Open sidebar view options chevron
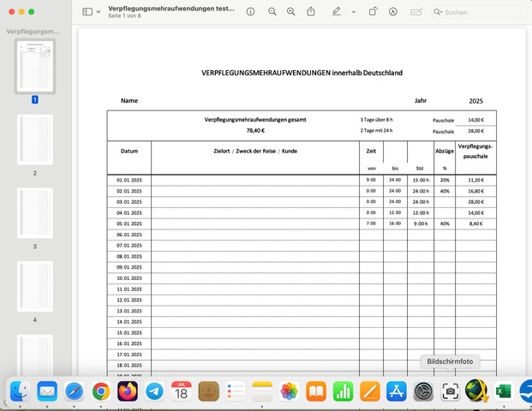 point(99,12)
